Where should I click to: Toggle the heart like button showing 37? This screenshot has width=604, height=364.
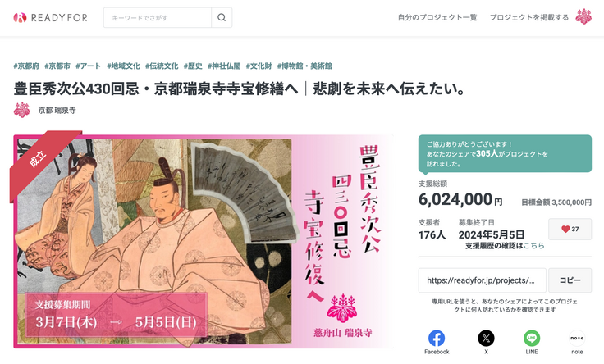[x=570, y=230]
